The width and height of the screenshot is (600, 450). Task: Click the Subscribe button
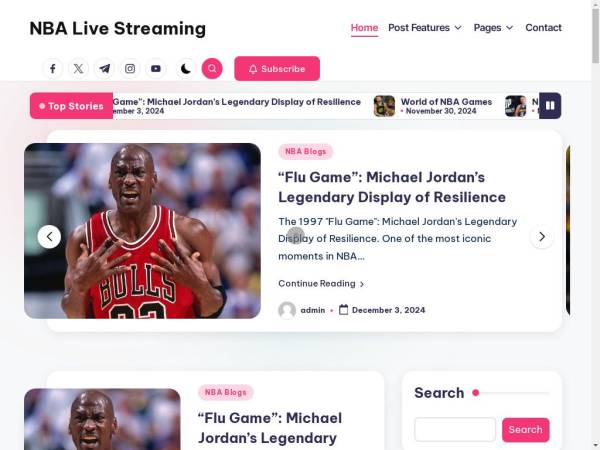click(x=277, y=69)
